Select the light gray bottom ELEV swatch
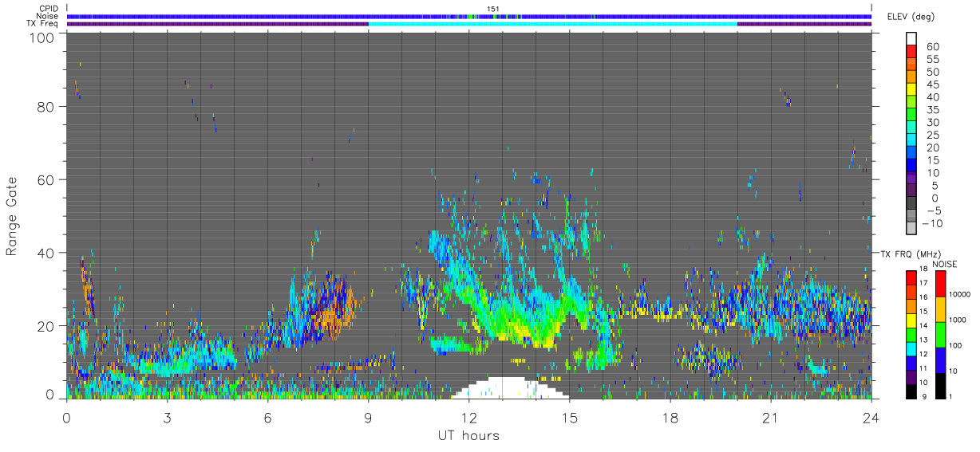 pos(911,230)
